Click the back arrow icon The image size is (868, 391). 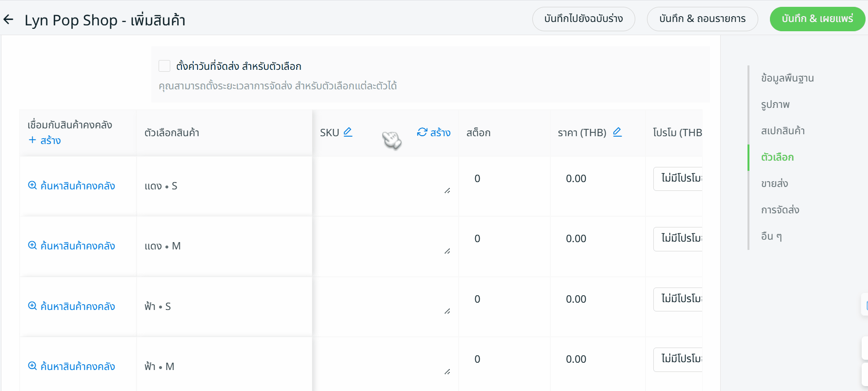point(8,20)
